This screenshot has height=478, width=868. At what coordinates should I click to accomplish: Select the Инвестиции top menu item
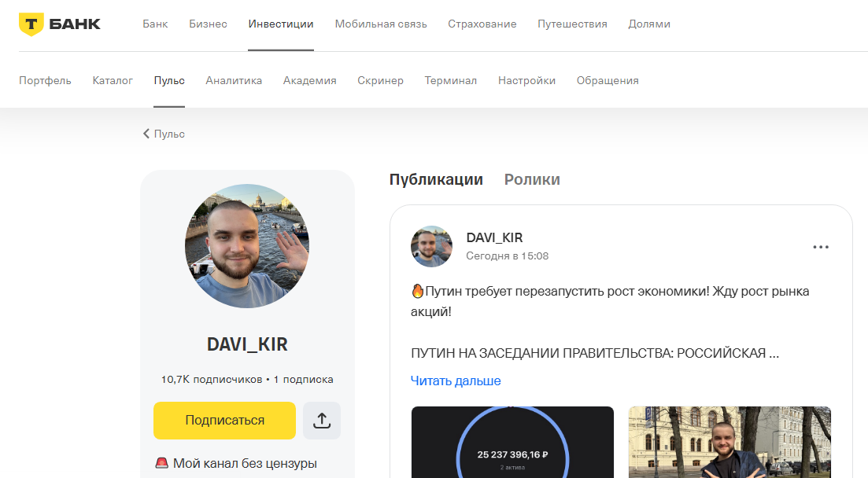pyautogui.click(x=281, y=24)
